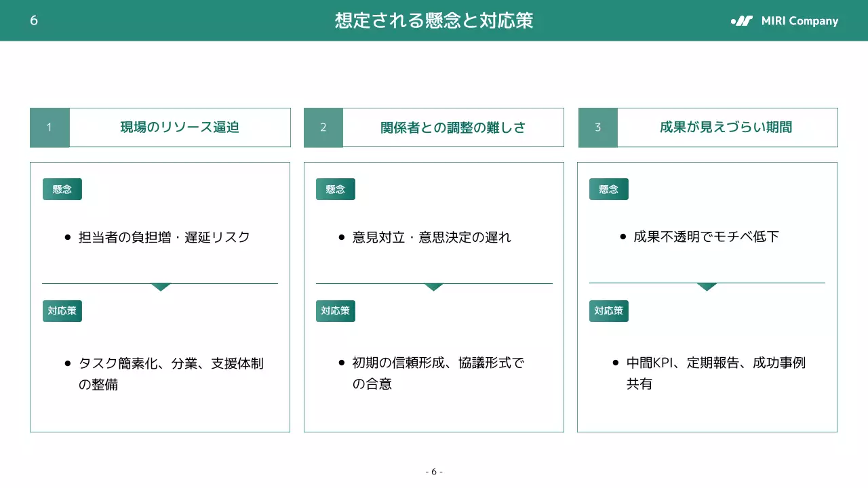Screen dimensions: 868x488
Task: Select the 対応策 badge under リソース逼迫
Action: pyautogui.click(x=62, y=311)
